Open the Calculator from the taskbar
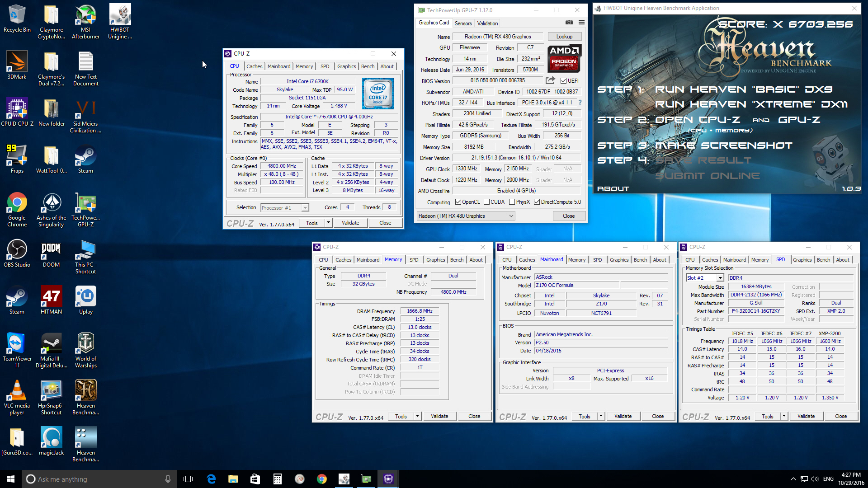868x488 pixels. click(277, 479)
